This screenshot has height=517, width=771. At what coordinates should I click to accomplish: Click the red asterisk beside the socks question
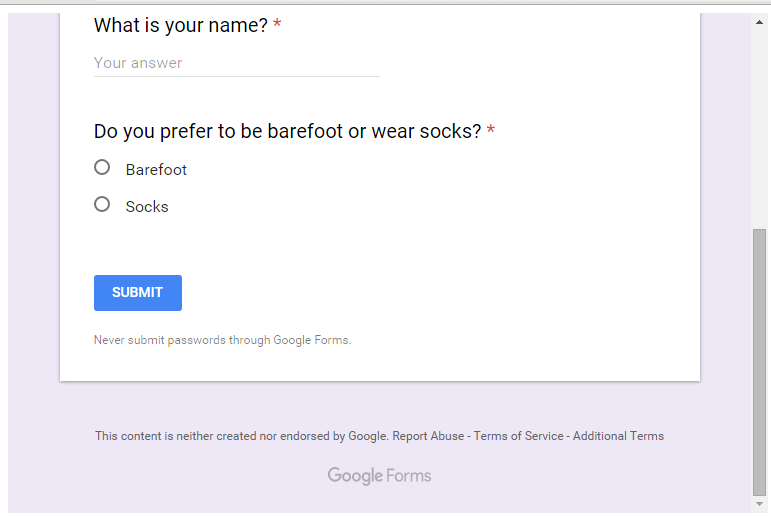491,132
